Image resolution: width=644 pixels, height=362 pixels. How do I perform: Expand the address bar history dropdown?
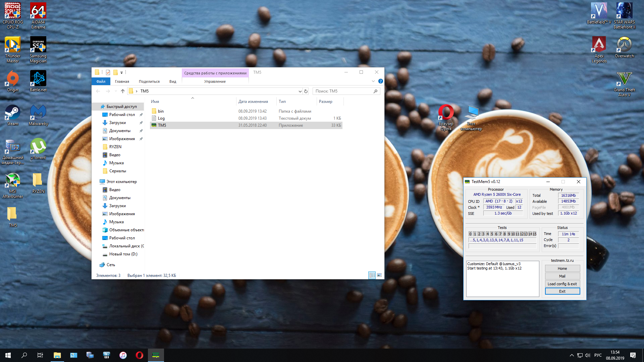[x=300, y=91]
